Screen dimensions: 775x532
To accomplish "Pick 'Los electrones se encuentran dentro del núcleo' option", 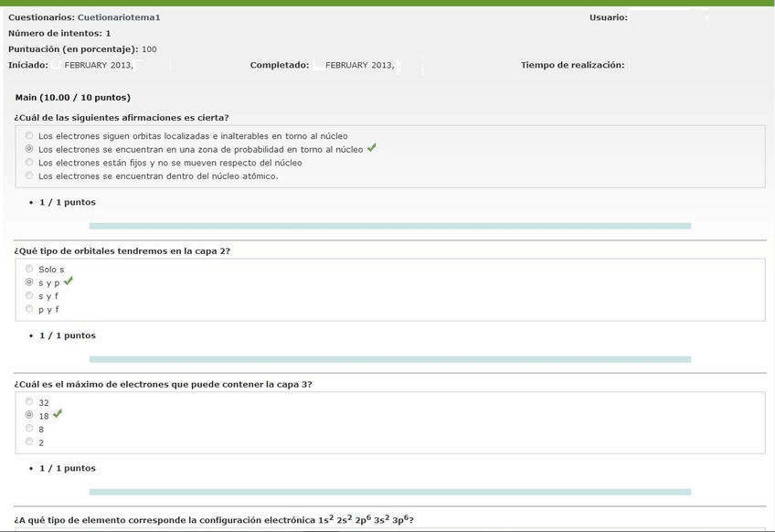I will [29, 176].
